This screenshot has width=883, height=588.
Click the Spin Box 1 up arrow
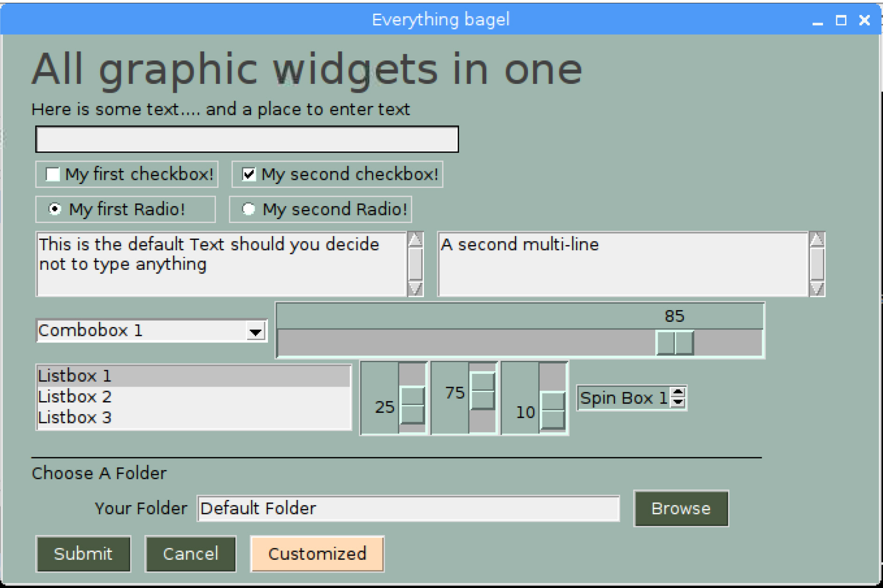[679, 394]
